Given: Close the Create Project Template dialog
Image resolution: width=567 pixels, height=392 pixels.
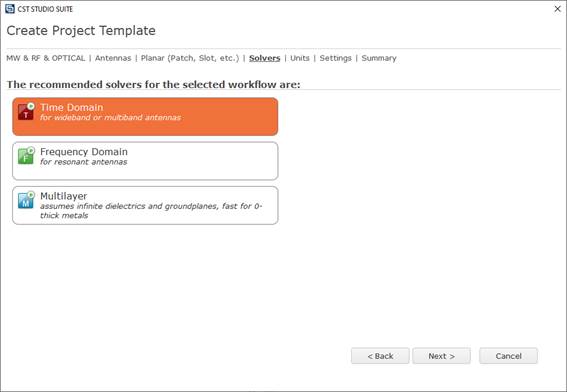Looking at the screenshot, I should point(558,9).
